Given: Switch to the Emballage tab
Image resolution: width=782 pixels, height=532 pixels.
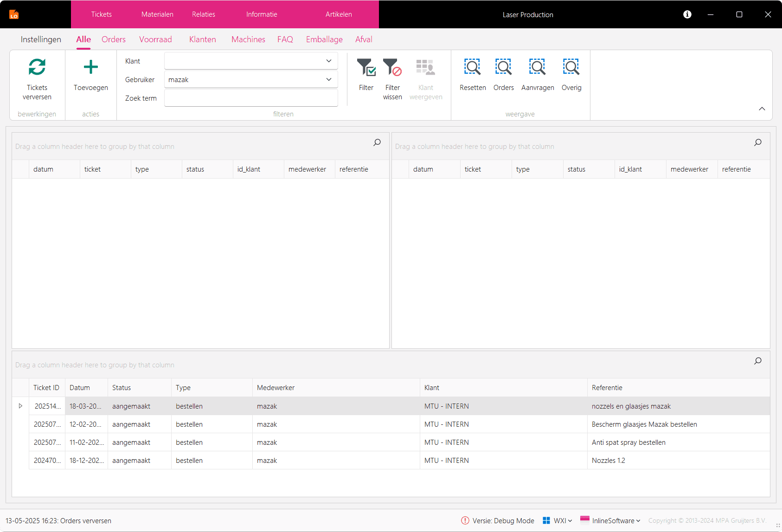Looking at the screenshot, I should (x=324, y=39).
